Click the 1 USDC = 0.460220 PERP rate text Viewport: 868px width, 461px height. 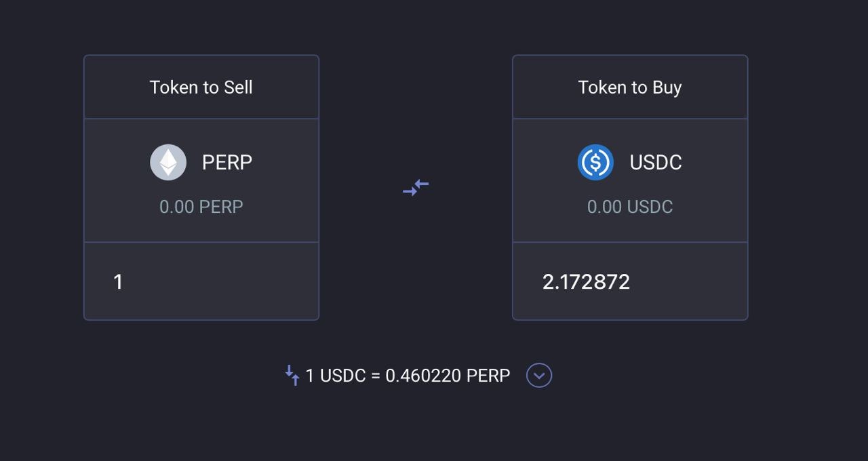point(408,376)
